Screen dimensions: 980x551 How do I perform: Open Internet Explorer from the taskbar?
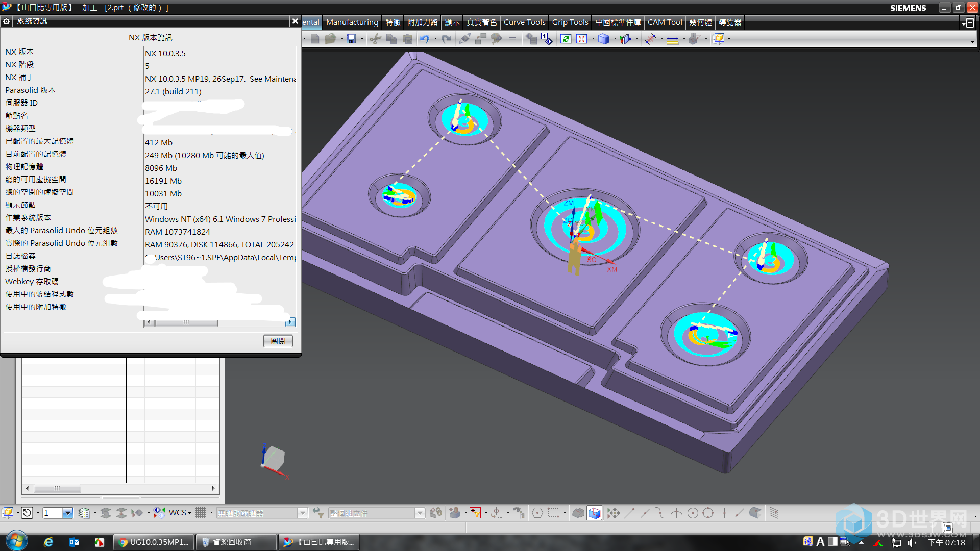48,542
